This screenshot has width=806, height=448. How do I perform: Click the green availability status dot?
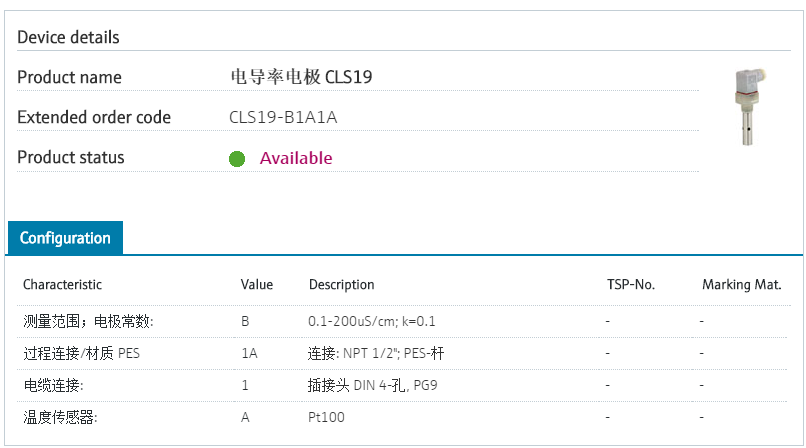237,159
